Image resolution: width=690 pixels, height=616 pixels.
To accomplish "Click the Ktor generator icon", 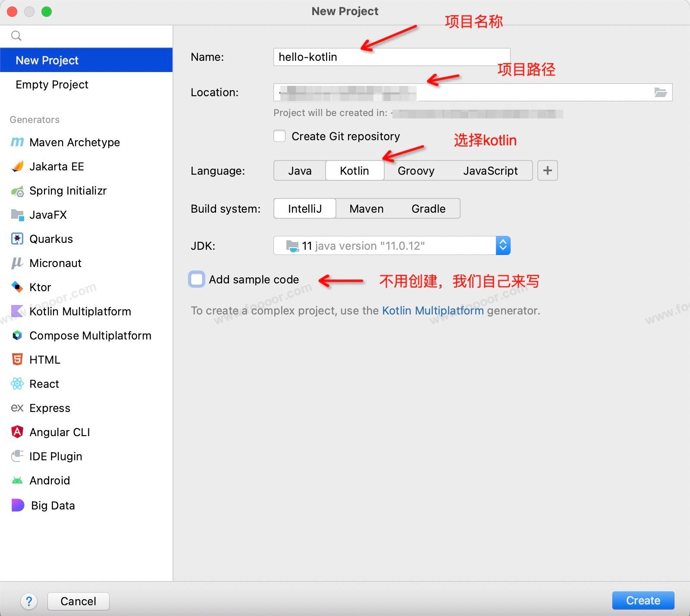I will pyautogui.click(x=17, y=287).
